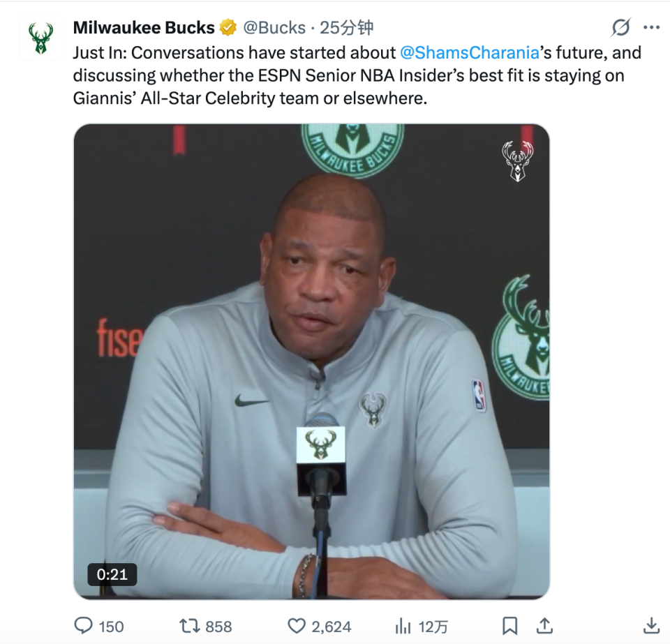Click the 2,624 likes count
The width and height of the screenshot is (670, 644).
tap(330, 626)
